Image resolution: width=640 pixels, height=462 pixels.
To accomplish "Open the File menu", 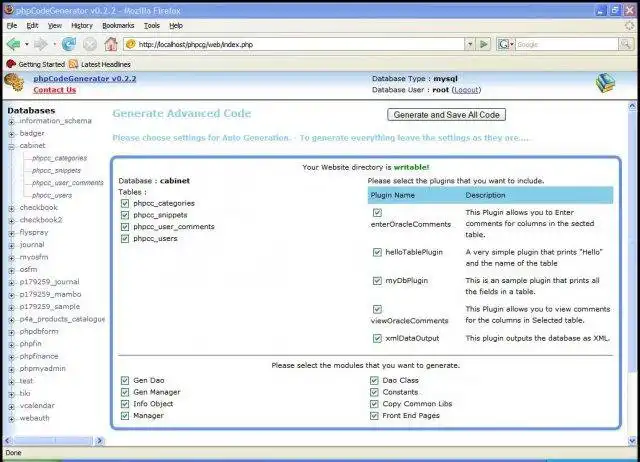I will point(12,26).
